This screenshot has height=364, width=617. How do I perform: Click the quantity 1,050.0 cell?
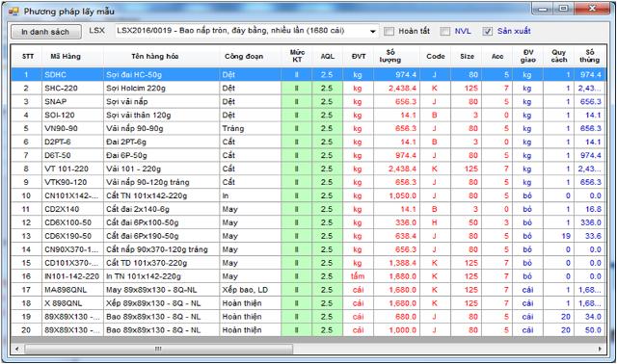[x=396, y=195]
